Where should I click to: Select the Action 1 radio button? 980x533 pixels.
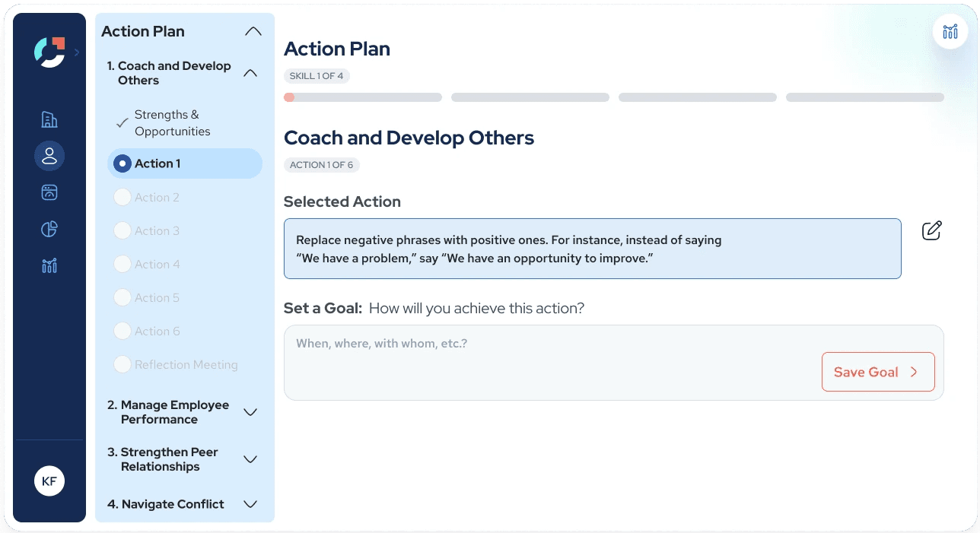[x=123, y=163]
